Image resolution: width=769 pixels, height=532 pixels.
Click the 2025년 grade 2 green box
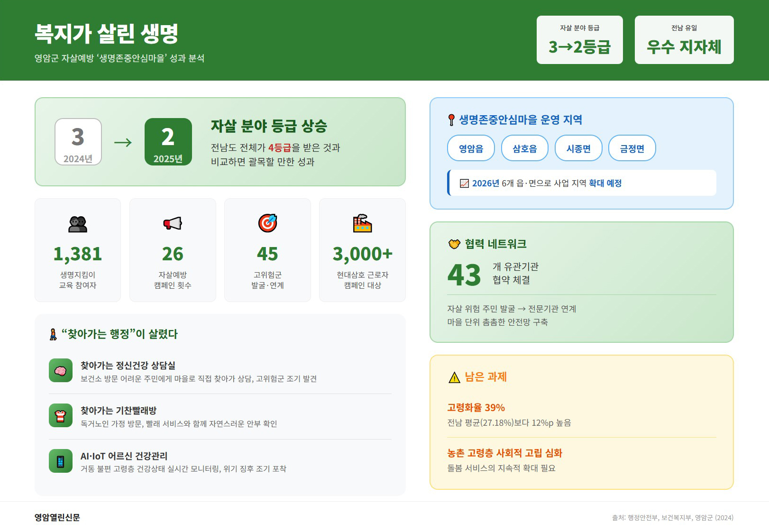168,142
